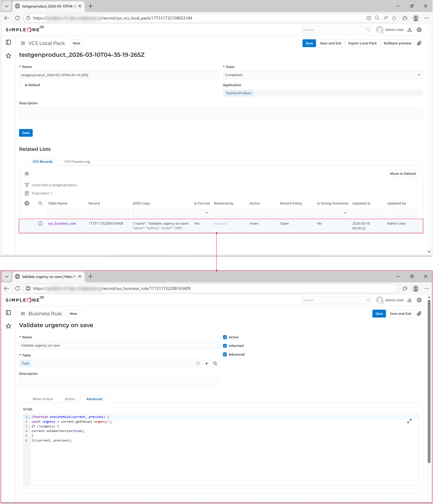Image resolution: width=433 pixels, height=504 pixels.
Task: Open the State dropdown showing Completed
Action: click(x=323, y=75)
